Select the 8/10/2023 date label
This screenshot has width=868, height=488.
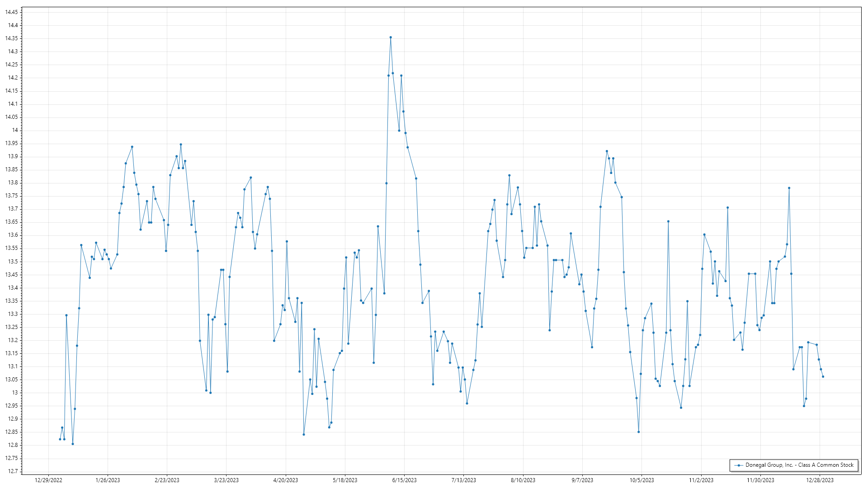tap(523, 480)
